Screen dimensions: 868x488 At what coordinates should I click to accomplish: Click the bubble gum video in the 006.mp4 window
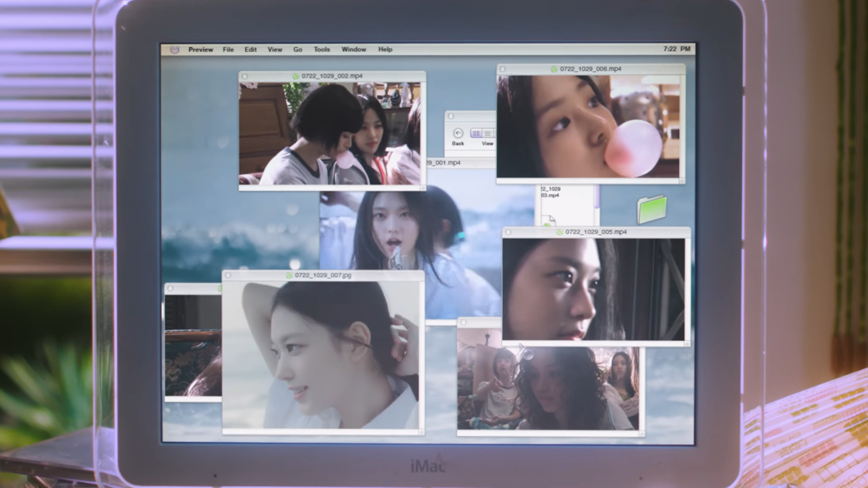pos(588,127)
